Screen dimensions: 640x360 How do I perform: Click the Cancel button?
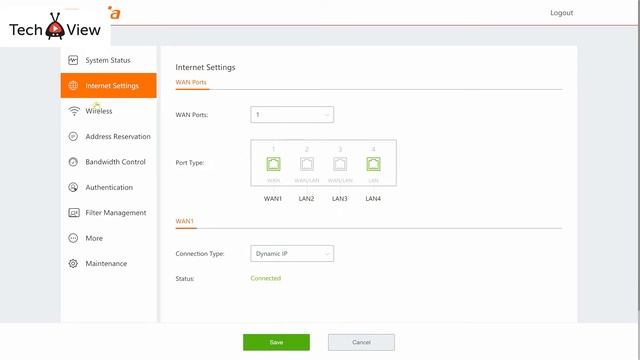(361, 342)
